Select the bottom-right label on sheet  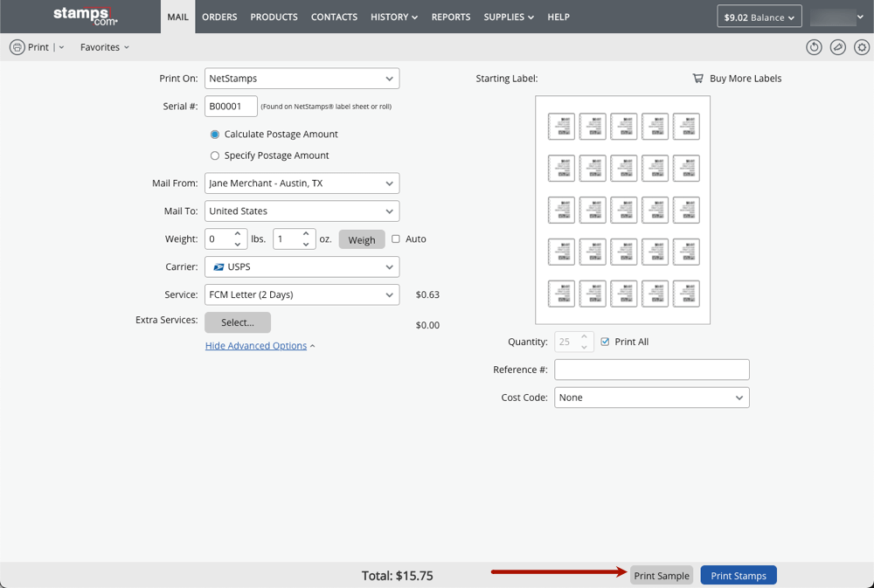point(686,294)
